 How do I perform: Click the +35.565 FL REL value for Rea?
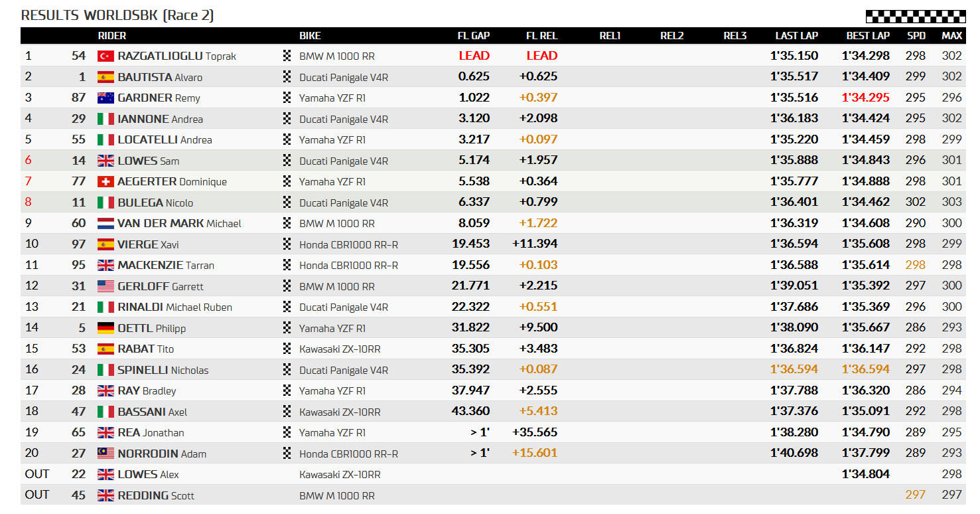[x=535, y=432]
